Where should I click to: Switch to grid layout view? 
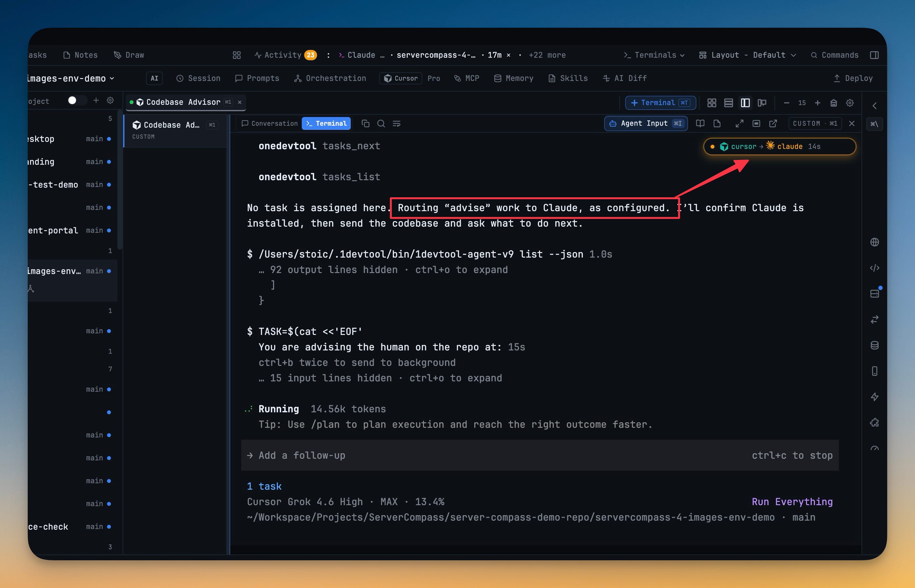712,103
